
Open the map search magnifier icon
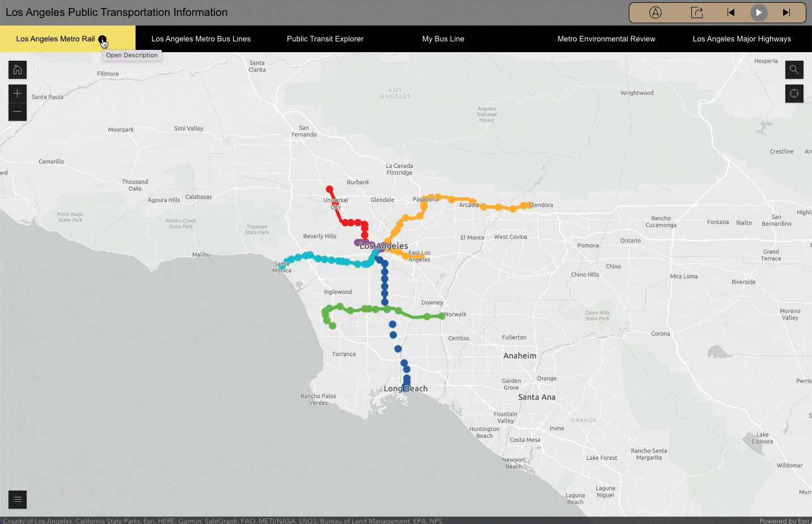[x=794, y=70]
